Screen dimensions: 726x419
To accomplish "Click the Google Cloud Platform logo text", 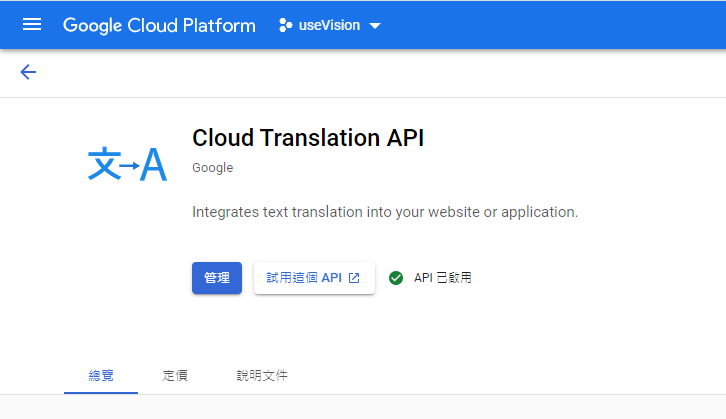I will click(159, 25).
